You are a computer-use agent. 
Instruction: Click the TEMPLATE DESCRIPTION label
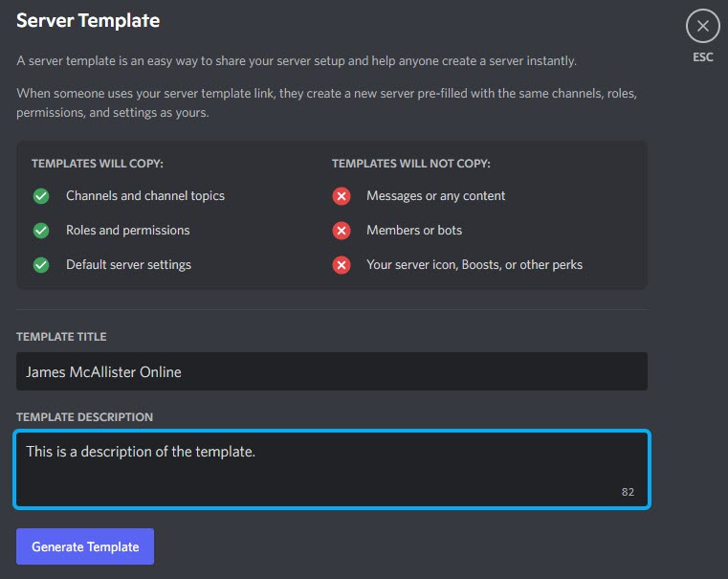coord(84,417)
